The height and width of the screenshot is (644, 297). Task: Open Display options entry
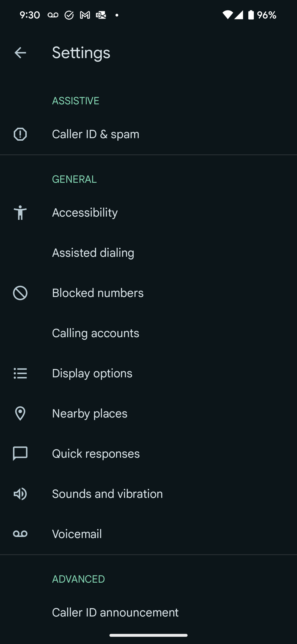pyautogui.click(x=148, y=373)
